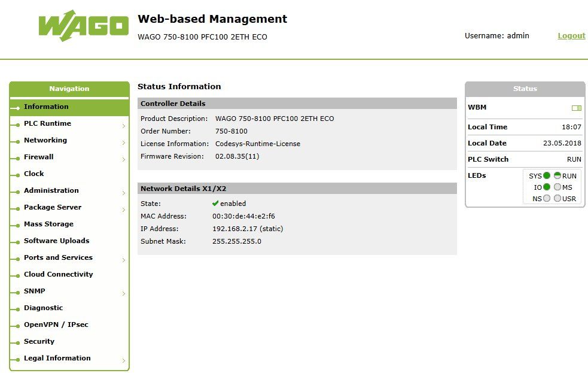Click the Local Time value 18:07
This screenshot has height=373, width=588.
[571, 127]
